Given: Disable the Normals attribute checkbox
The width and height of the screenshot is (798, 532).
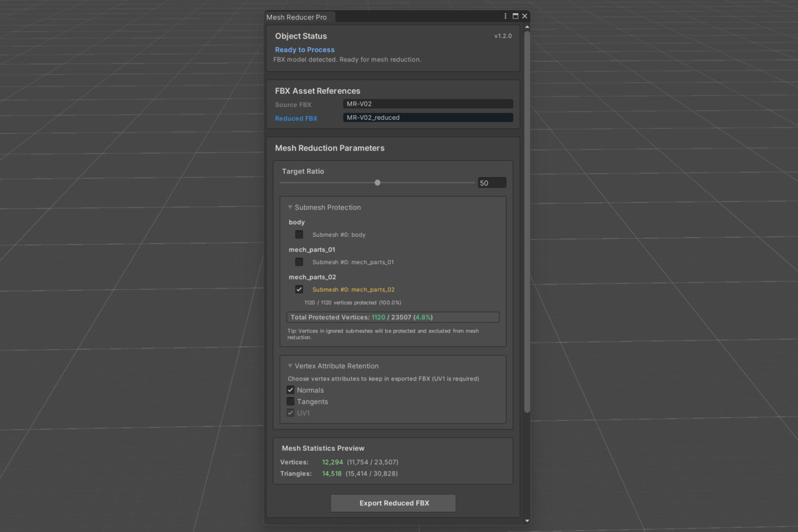Looking at the screenshot, I should (291, 390).
